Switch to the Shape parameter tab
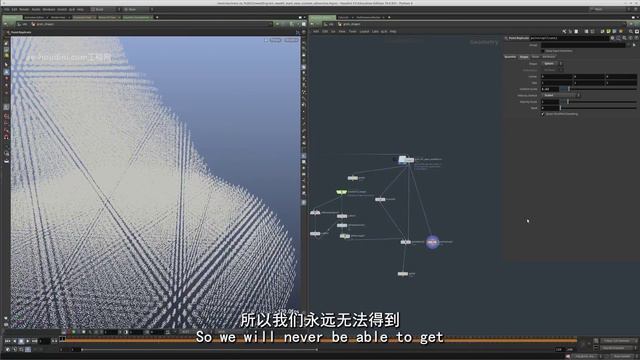Image resolution: width=640 pixels, height=360 pixels. point(524,57)
